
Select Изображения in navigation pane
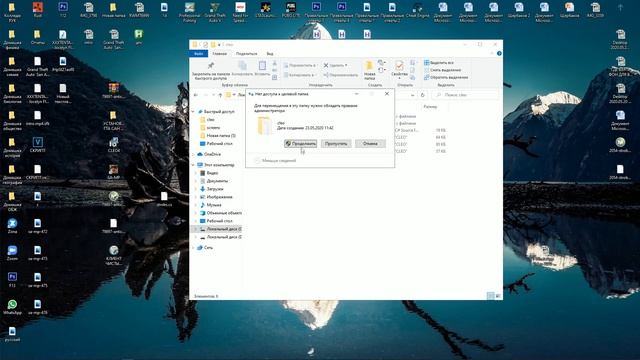click(x=216, y=197)
